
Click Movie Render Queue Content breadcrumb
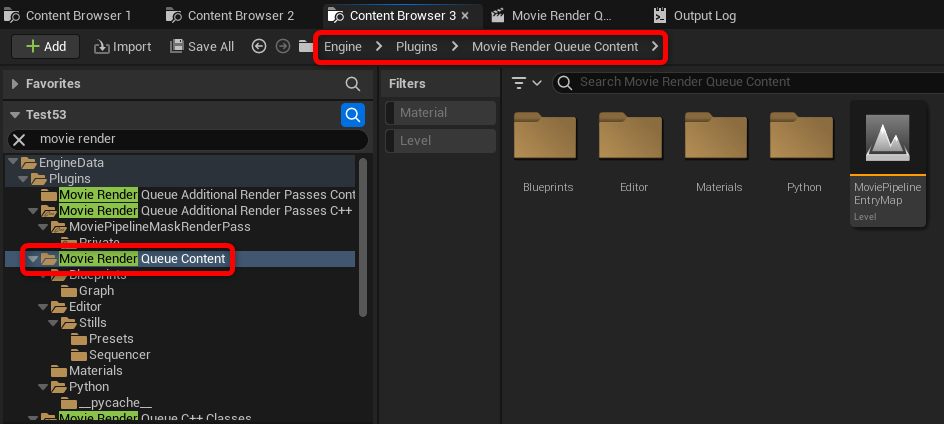point(554,46)
